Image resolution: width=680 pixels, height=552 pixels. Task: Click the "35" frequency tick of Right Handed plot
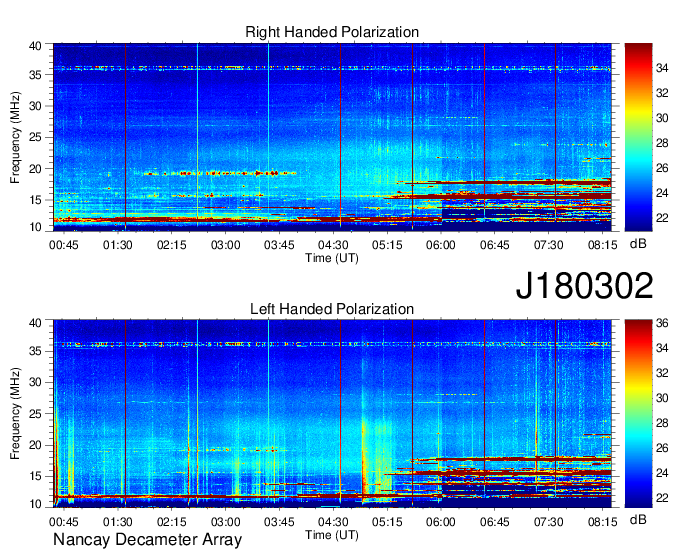tap(35, 75)
